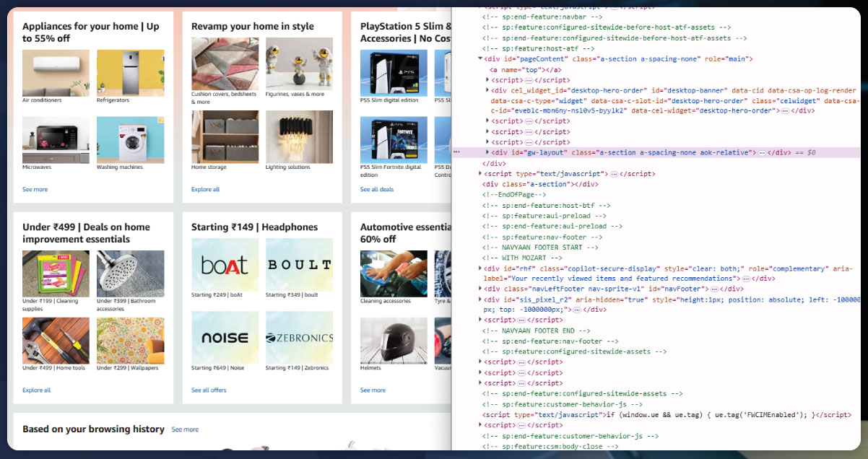The height and width of the screenshot is (459, 868).
Task: Expand the rhf copilot-secure-display div
Action: [481, 268]
